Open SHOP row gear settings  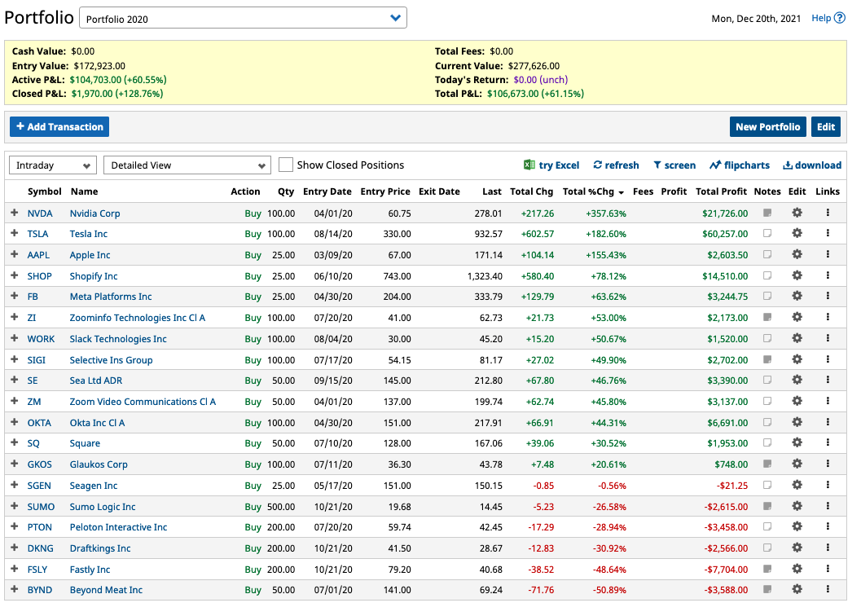[797, 275]
